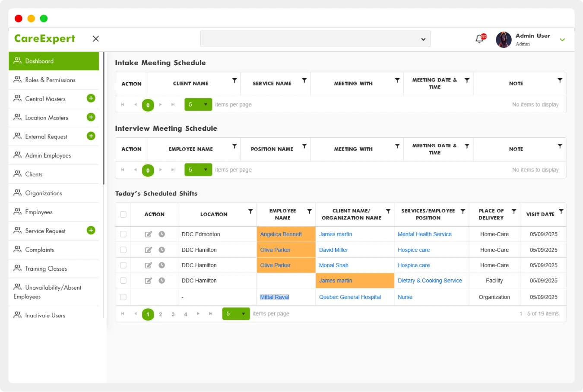Navigate to Complaints in the sidebar
The width and height of the screenshot is (583, 392).
tap(39, 250)
